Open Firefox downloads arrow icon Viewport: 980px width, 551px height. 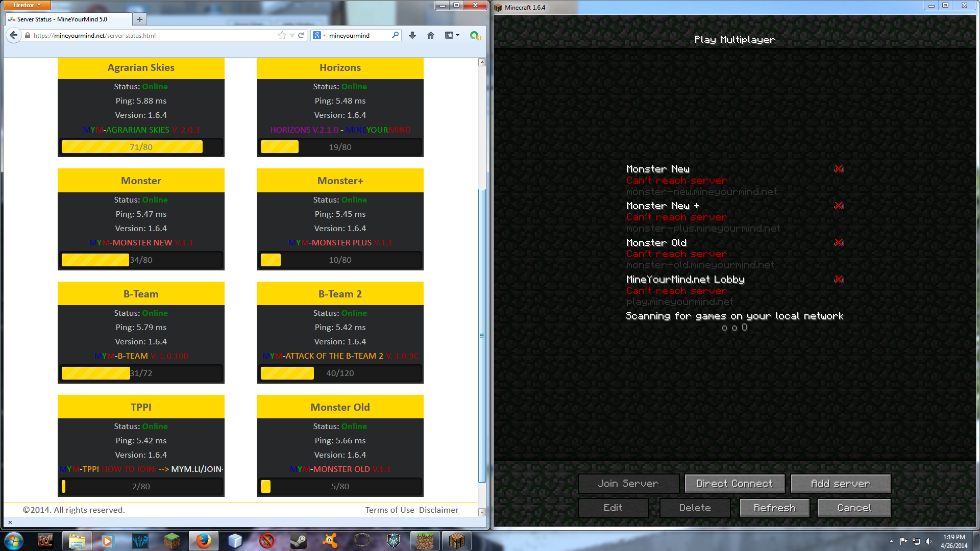[412, 35]
